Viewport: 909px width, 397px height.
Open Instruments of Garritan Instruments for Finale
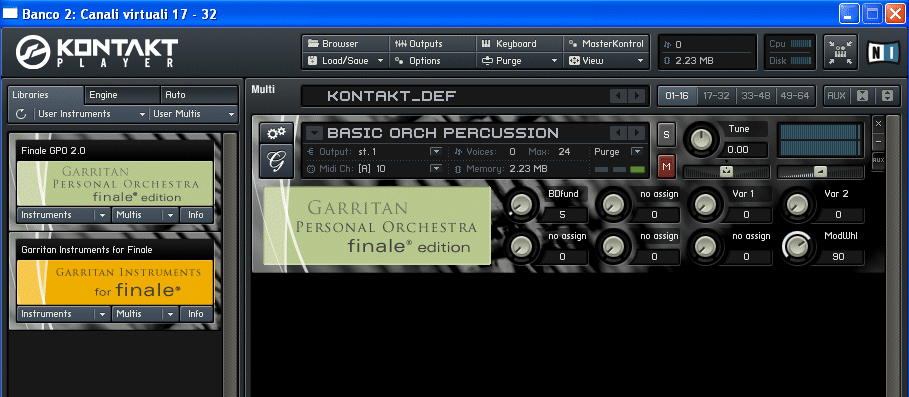coord(63,314)
